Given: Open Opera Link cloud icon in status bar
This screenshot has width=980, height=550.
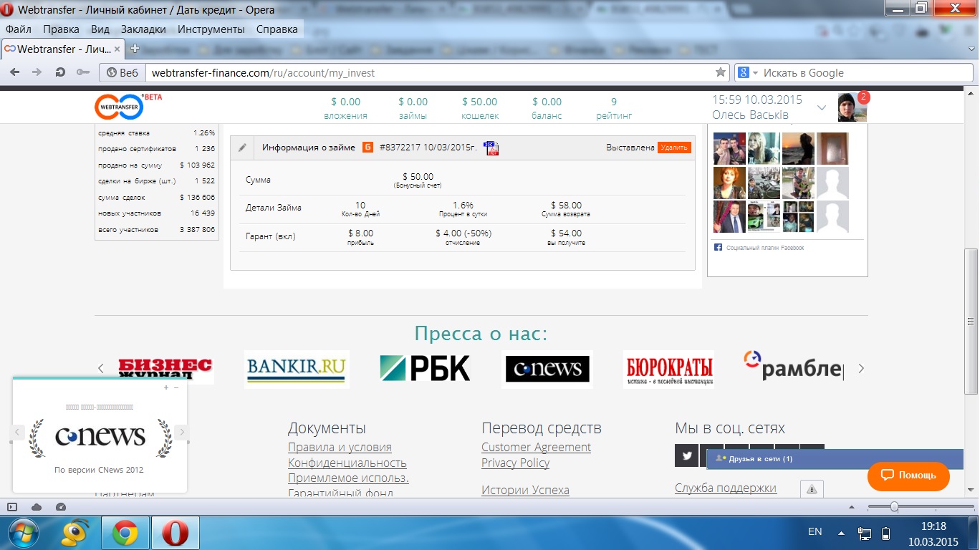Looking at the screenshot, I should [x=37, y=507].
